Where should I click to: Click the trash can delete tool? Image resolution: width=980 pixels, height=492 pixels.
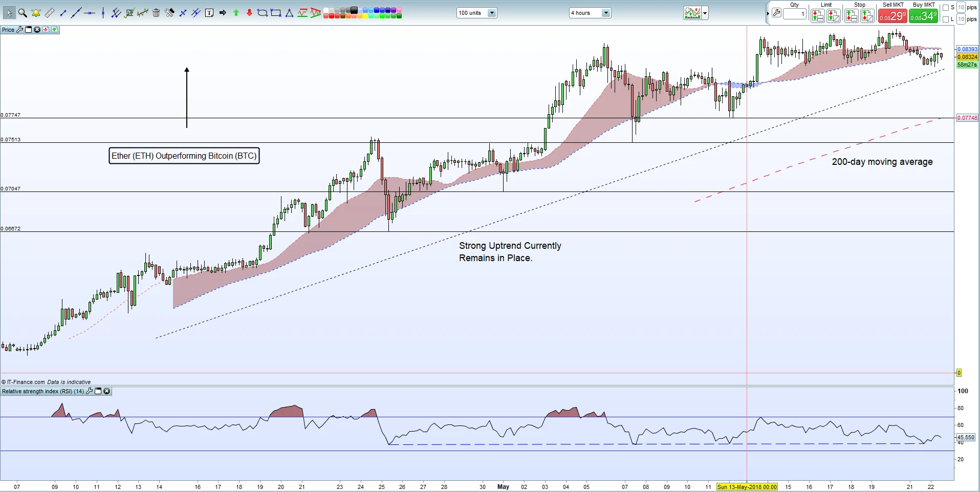pos(156,13)
